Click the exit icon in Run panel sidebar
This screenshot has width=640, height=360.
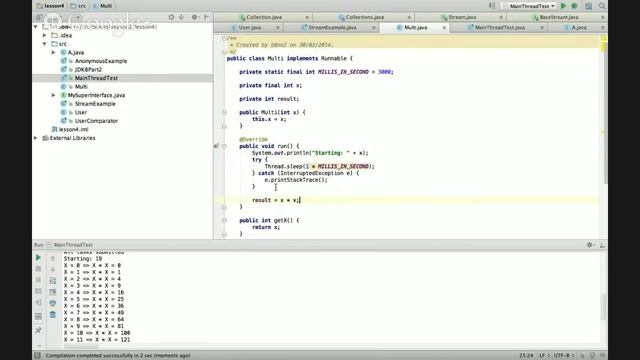[x=38, y=303]
